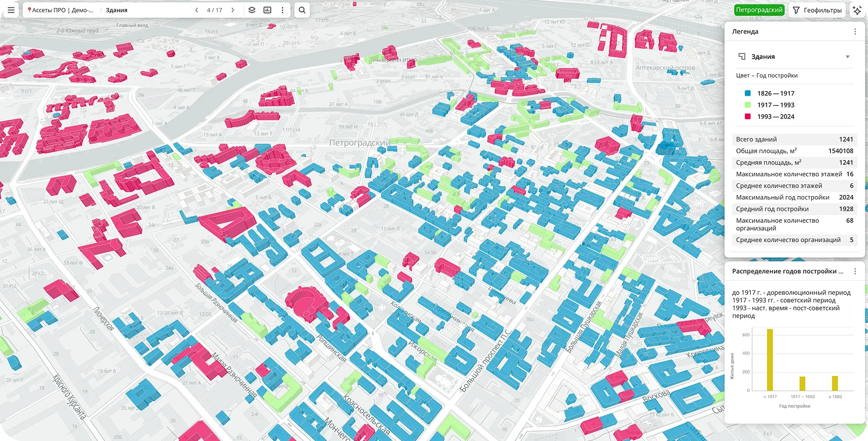Open Легенда panel three-dot options

[855, 32]
